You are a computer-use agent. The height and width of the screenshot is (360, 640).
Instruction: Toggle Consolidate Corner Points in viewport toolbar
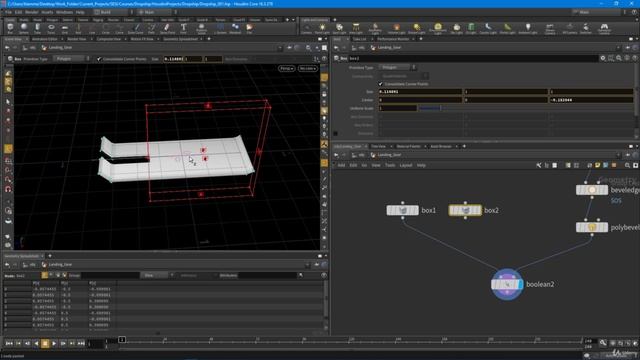(99, 59)
